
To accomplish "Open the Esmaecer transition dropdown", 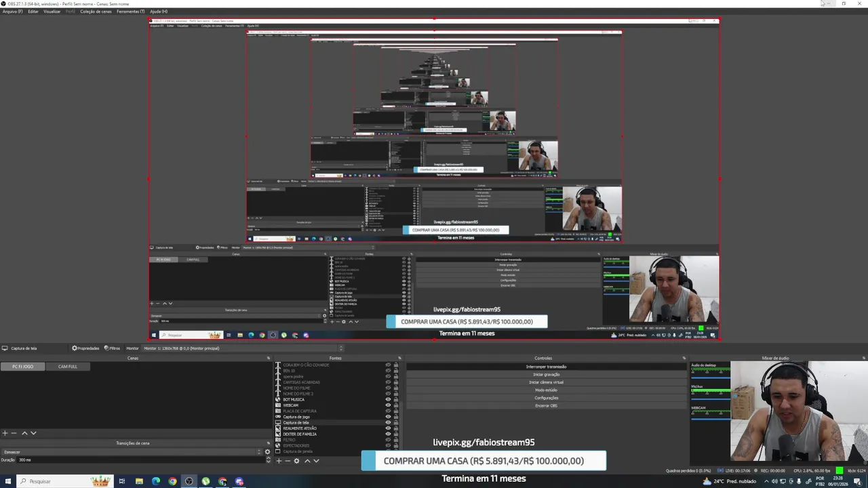I will click(x=132, y=451).
